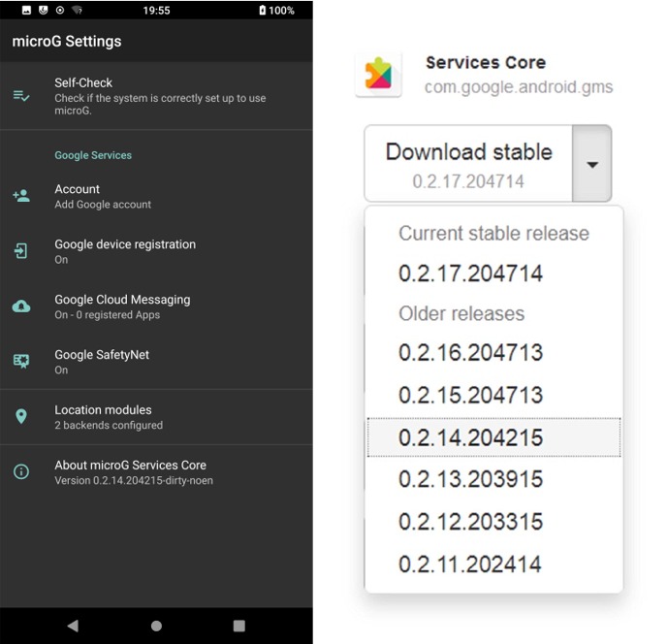Tap the image notification icon in status bar

click(x=26, y=10)
